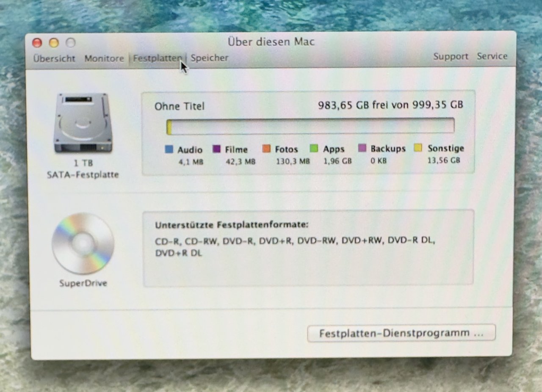The image size is (542, 392).
Task: Click the "1 TB" capacity label
Action: pyautogui.click(x=83, y=163)
